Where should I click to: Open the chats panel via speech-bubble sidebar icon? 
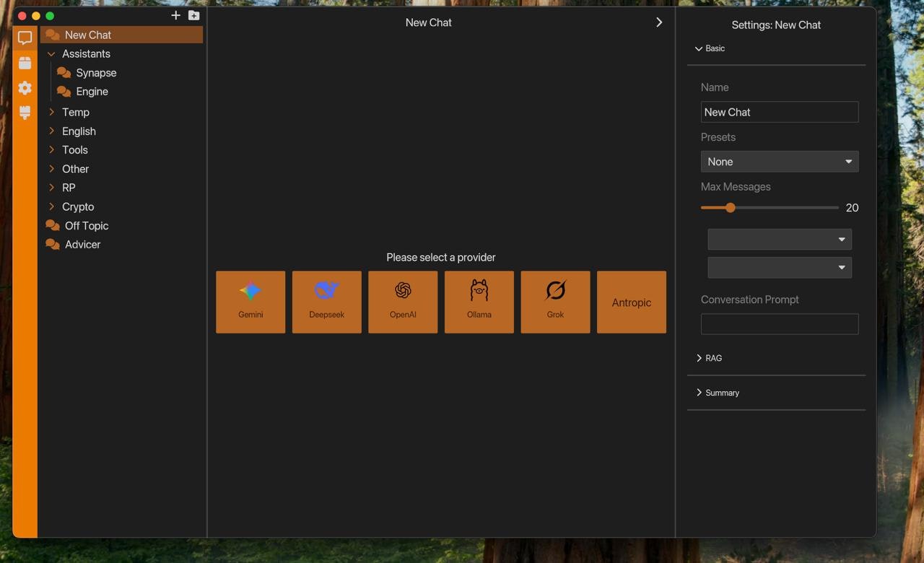(x=25, y=38)
